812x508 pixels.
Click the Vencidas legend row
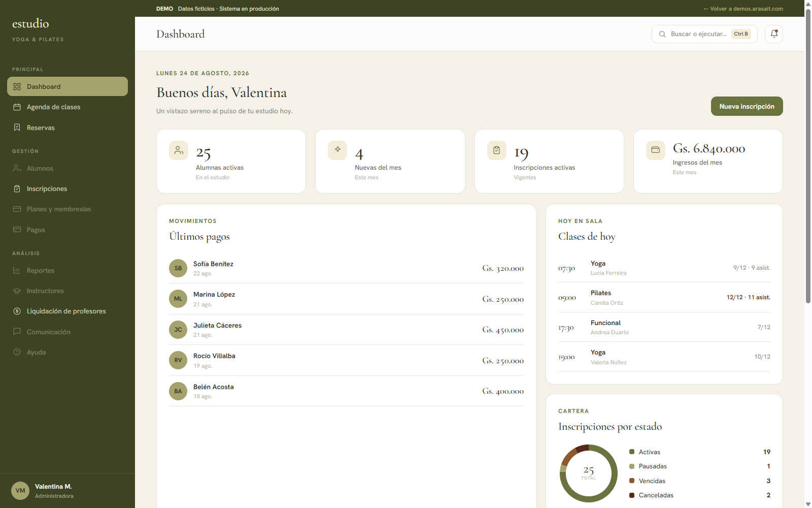pos(700,481)
